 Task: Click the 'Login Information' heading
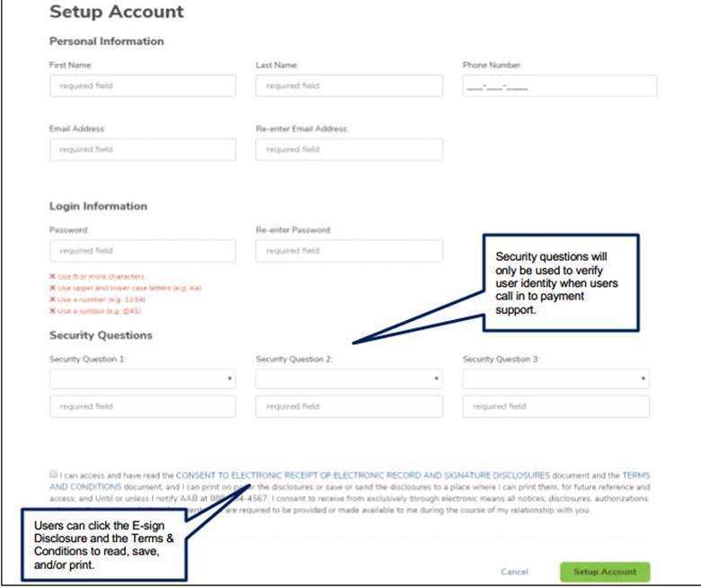pyautogui.click(x=98, y=207)
